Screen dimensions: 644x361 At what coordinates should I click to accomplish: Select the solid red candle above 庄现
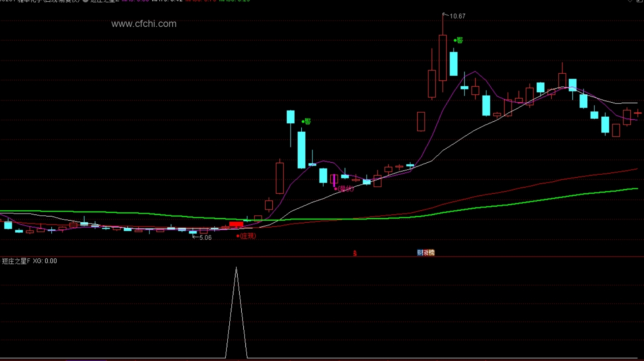(x=236, y=224)
